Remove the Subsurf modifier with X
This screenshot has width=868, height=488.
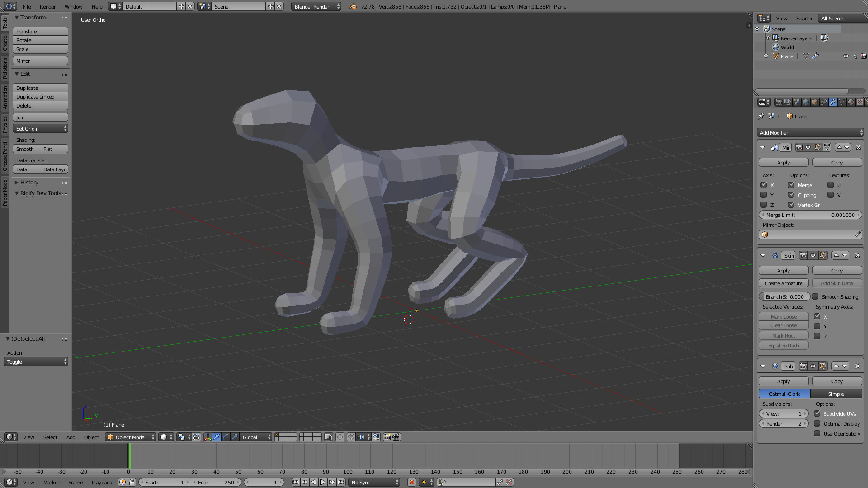pos(858,366)
